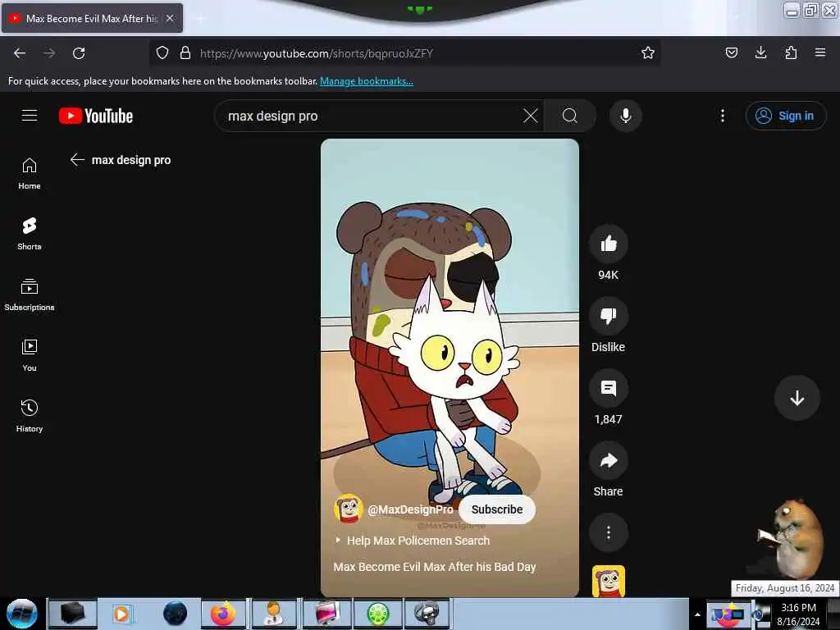This screenshot has width=840, height=630.
Task: Open Shorts in the sidebar
Action: coord(30,234)
